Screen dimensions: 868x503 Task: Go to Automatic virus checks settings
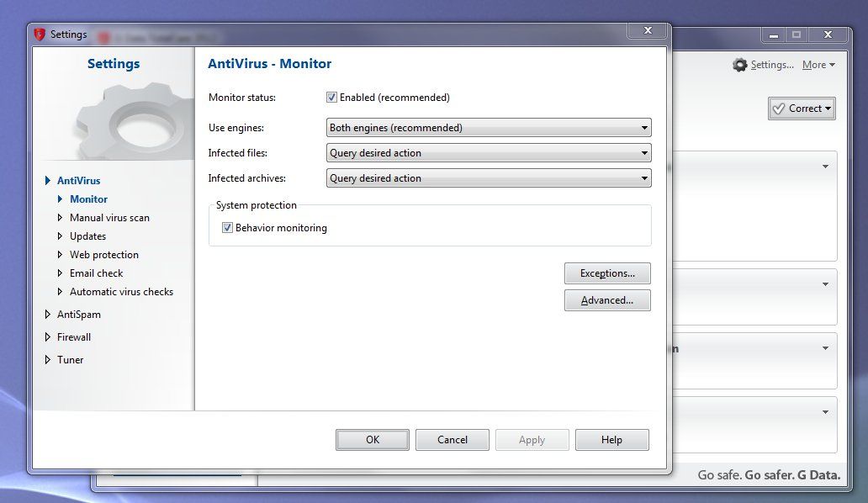coord(121,292)
